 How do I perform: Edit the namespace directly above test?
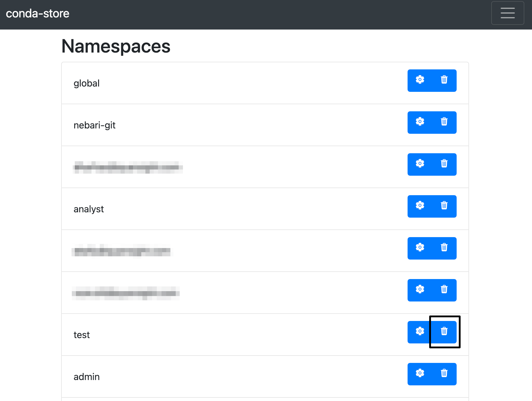420,290
